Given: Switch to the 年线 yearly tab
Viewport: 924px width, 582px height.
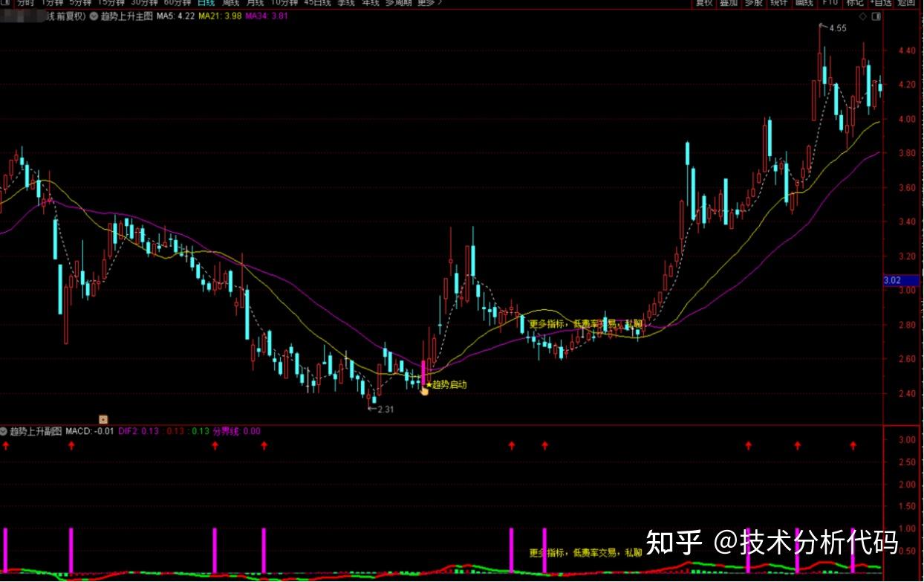Looking at the screenshot, I should click(x=370, y=3).
